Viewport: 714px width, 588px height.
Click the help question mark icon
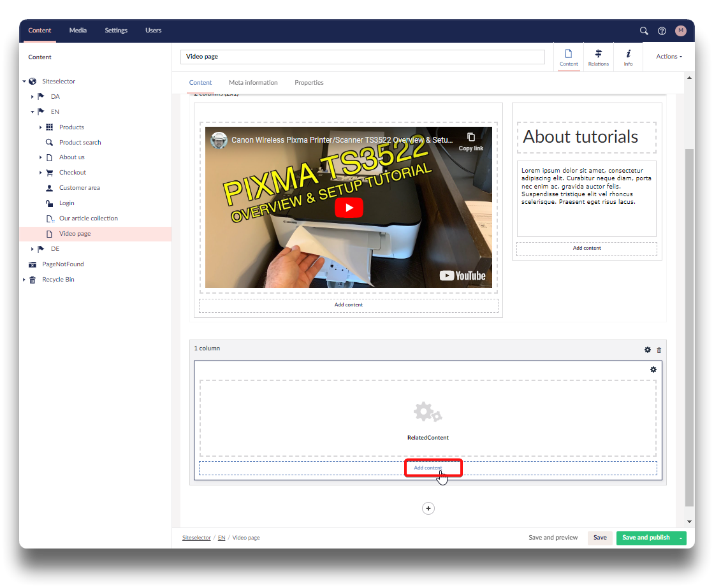coord(662,31)
